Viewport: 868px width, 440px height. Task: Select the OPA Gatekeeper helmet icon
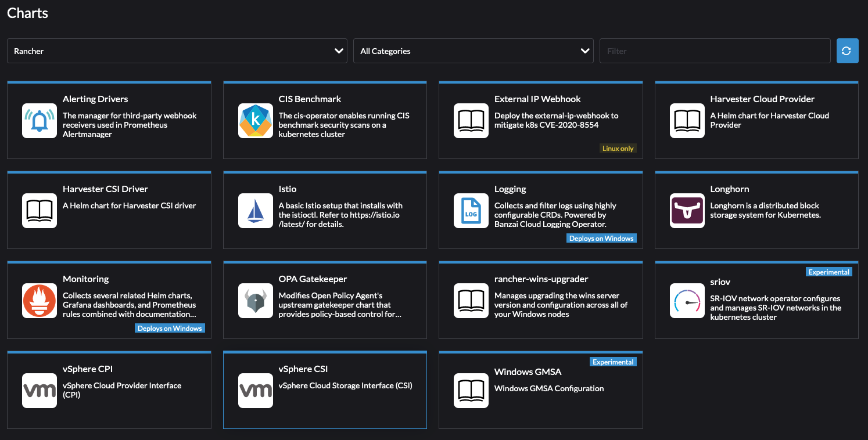point(255,300)
